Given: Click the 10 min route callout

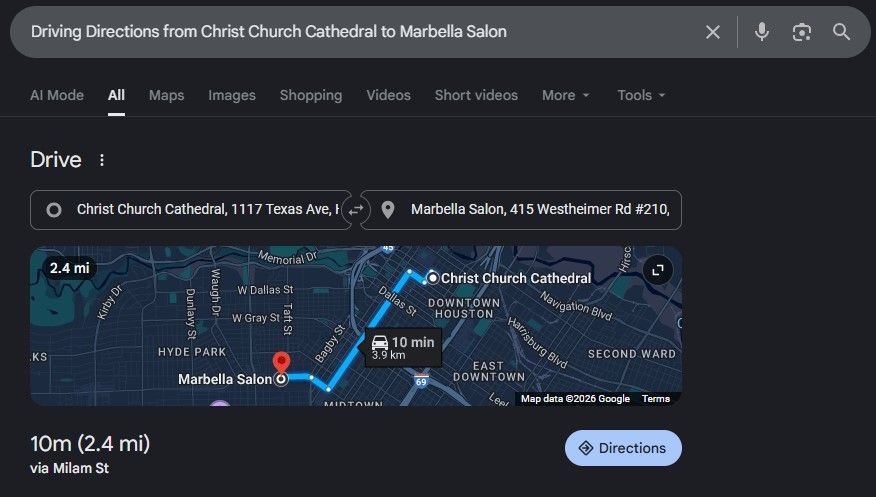Looking at the screenshot, I should 402,347.
